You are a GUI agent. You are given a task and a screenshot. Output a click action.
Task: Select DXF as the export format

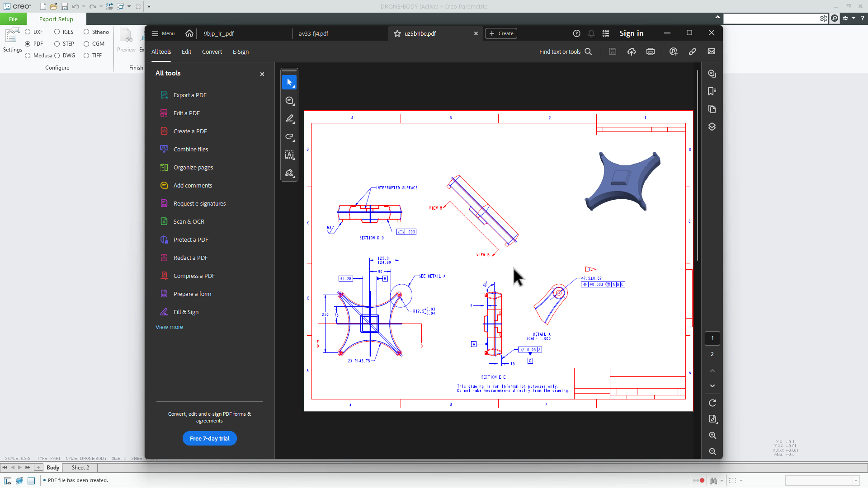coord(28,32)
